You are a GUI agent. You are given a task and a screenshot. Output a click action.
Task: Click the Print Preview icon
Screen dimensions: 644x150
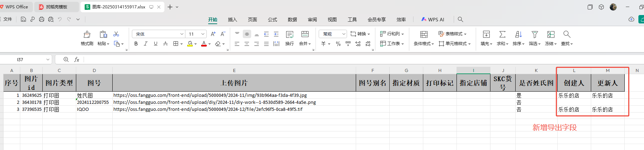coord(51,19)
